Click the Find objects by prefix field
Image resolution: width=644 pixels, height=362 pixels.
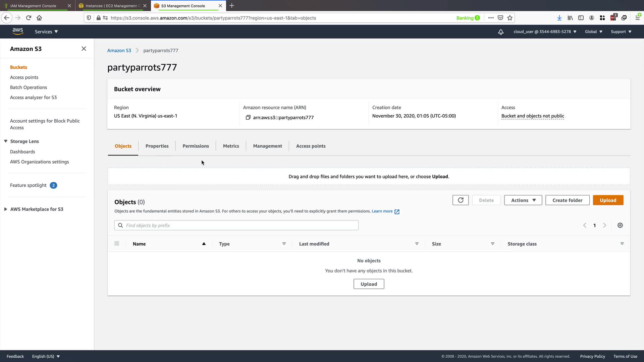click(236, 225)
